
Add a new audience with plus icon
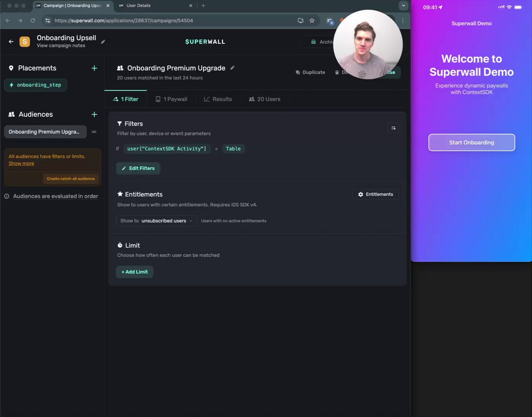click(94, 114)
